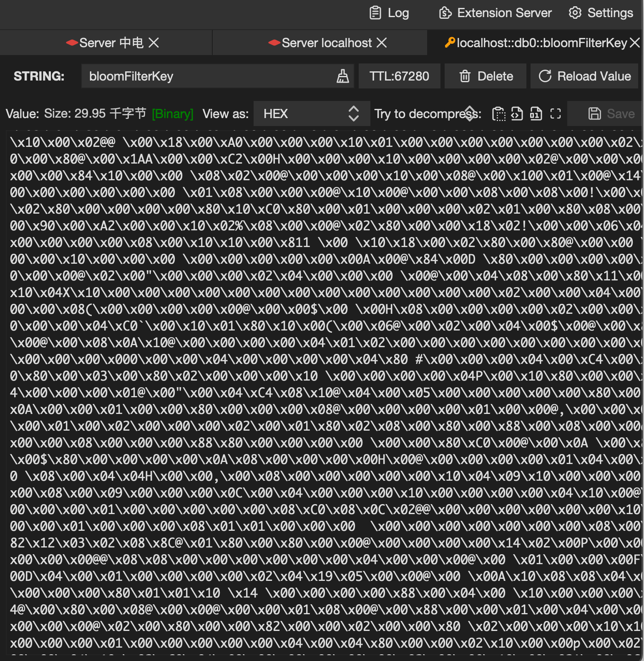This screenshot has height=661, width=644.
Task: Click the key icon on bloomFilterKey tab
Action: 450,43
